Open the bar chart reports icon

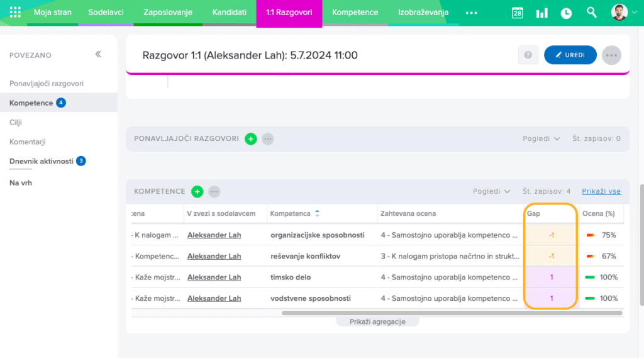[x=541, y=13]
